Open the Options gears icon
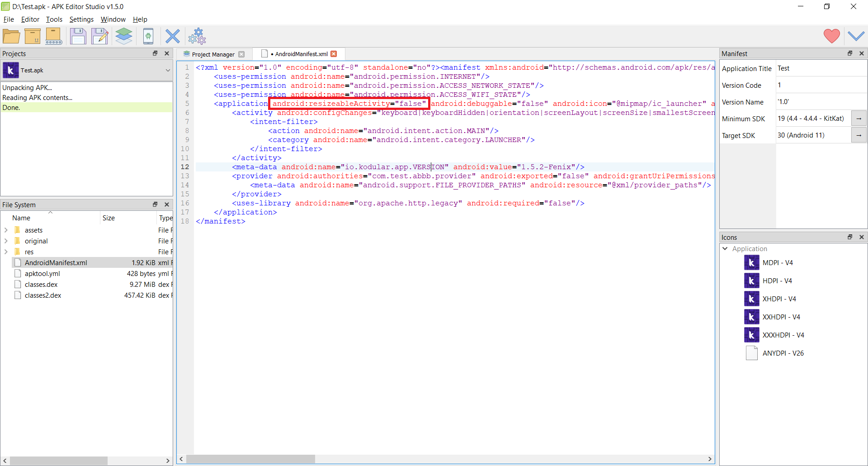This screenshot has height=466, width=868. (197, 36)
